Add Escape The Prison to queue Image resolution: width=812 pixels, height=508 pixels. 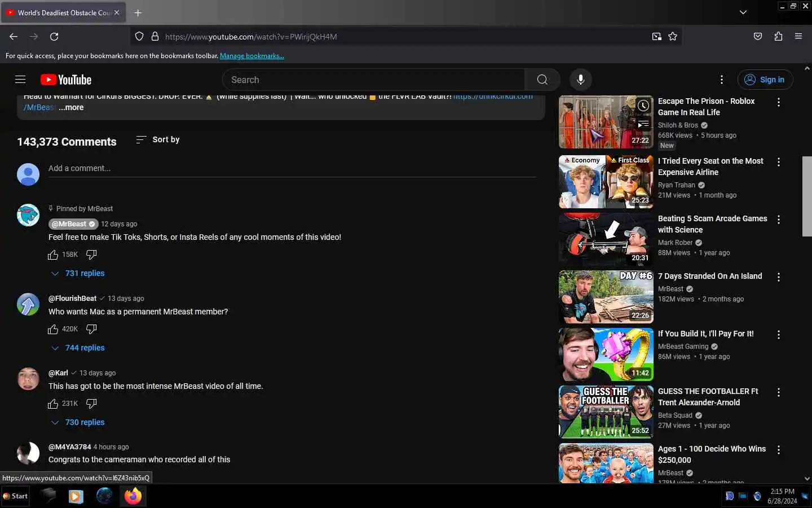pos(643,124)
